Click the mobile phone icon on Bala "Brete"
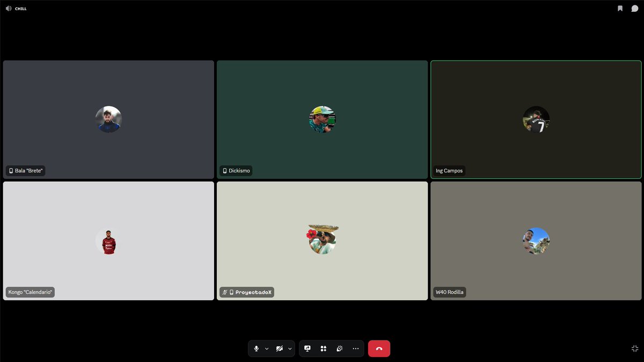The width and height of the screenshot is (644, 362). pyautogui.click(x=11, y=171)
